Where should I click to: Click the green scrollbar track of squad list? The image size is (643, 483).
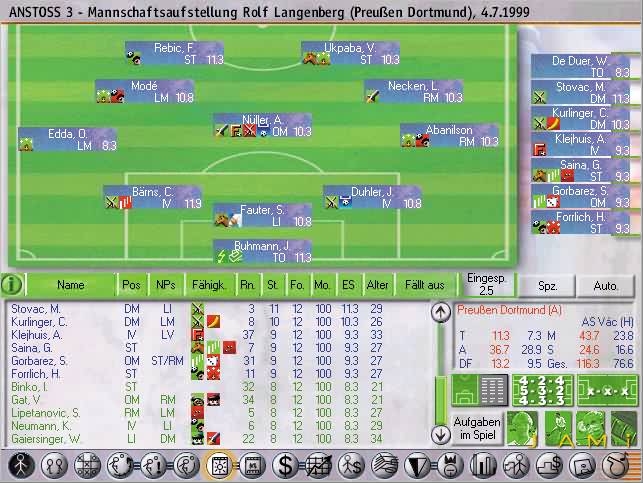tap(440, 374)
